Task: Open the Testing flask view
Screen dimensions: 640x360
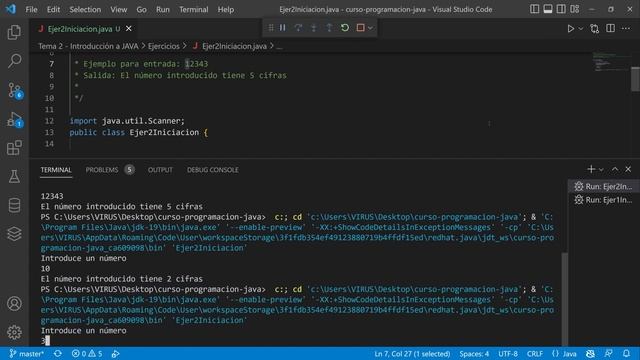Action: click(x=14, y=176)
